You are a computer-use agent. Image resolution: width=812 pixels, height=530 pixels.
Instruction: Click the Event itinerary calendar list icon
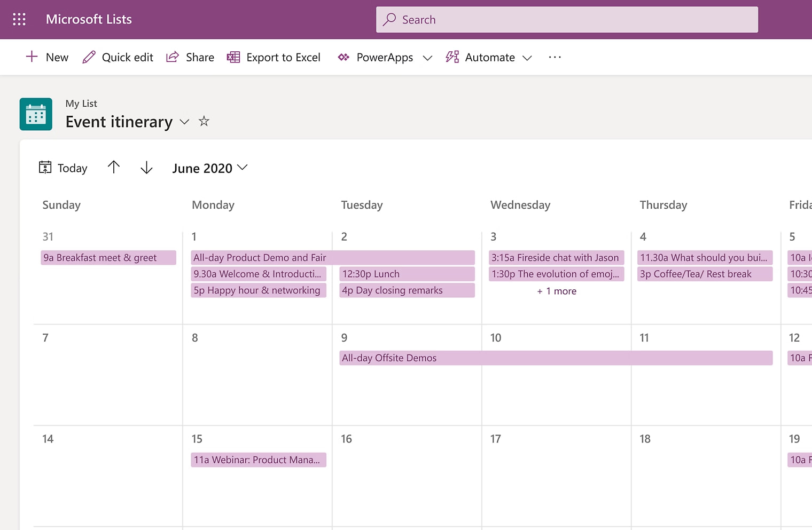point(36,114)
